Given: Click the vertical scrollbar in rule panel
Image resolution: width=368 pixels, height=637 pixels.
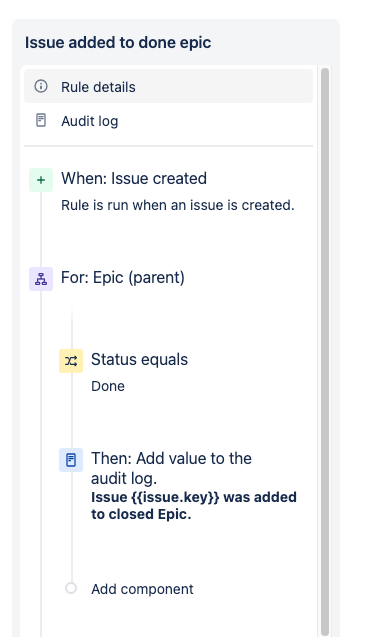Looking at the screenshot, I should [325, 351].
